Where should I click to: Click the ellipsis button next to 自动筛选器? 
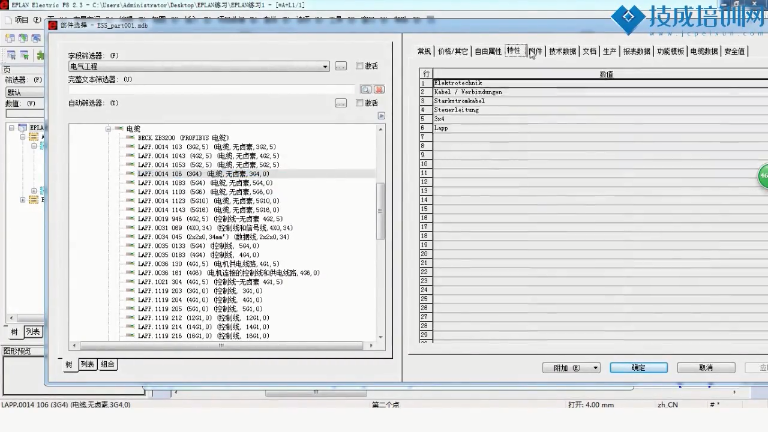(x=341, y=103)
